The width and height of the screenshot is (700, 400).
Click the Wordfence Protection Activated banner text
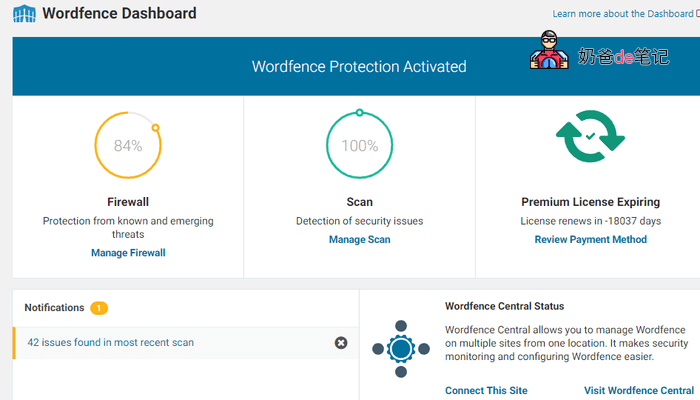point(359,67)
